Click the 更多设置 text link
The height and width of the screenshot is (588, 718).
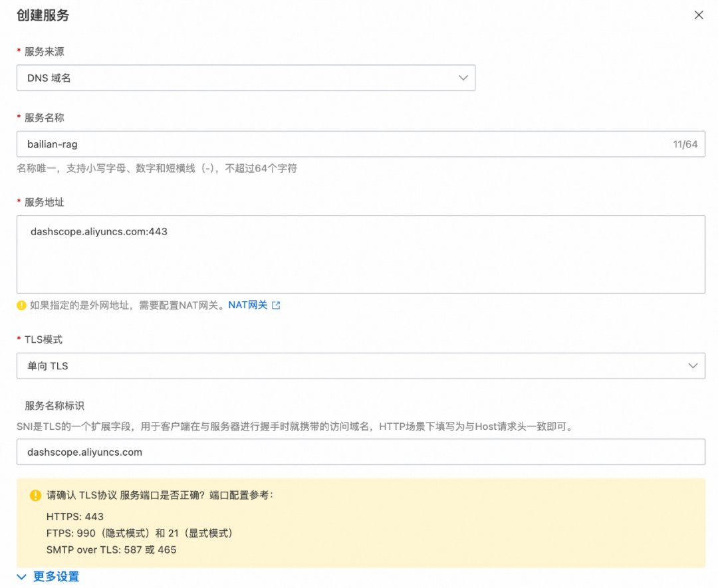(x=57, y=577)
